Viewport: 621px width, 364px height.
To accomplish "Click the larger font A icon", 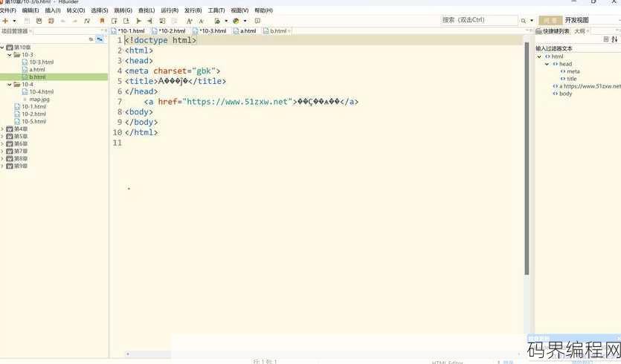I will pos(190,21).
